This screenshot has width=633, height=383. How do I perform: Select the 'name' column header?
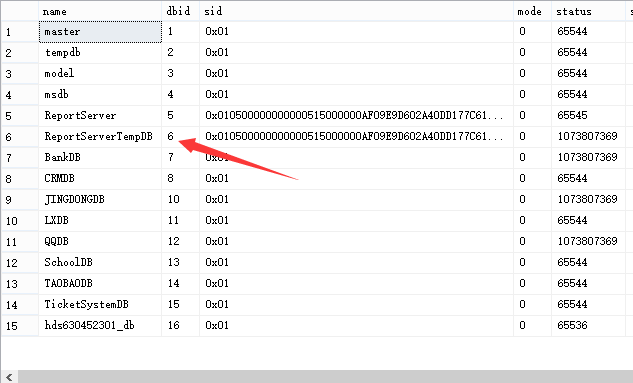pos(100,11)
